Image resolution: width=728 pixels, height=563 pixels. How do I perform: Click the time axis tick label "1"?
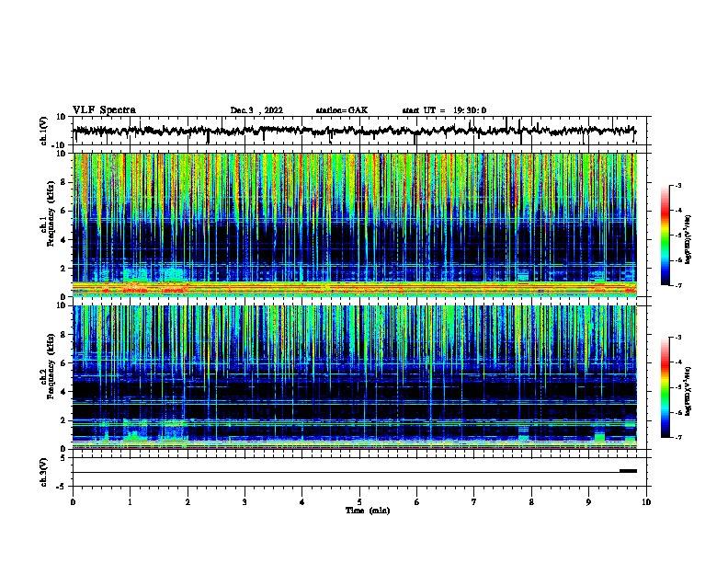130,502
